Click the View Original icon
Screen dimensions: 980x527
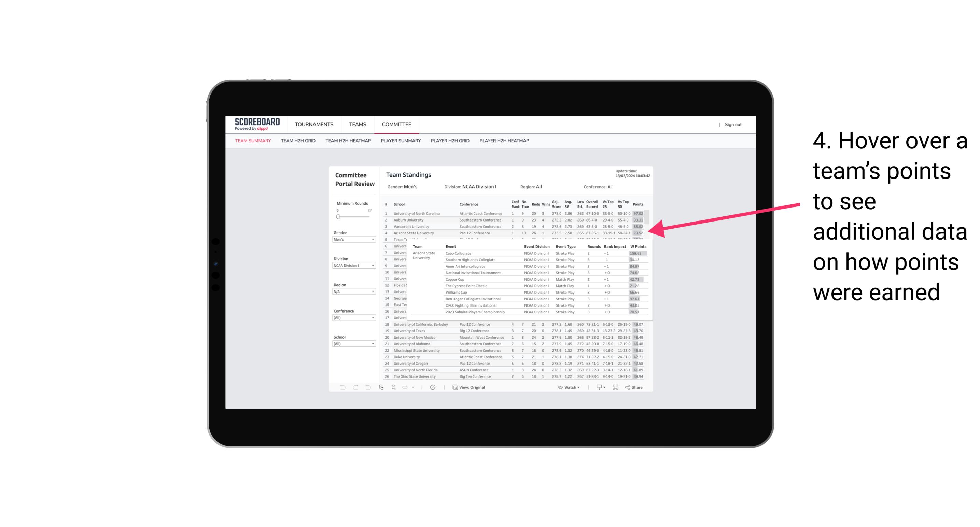455,387
